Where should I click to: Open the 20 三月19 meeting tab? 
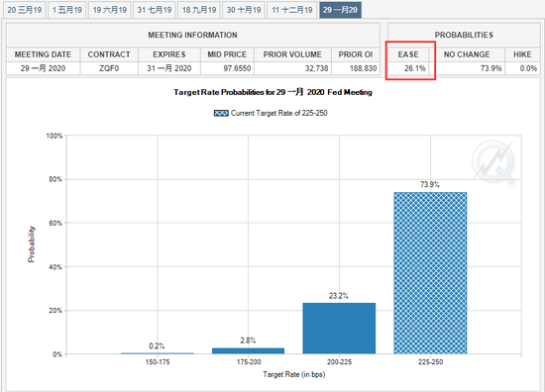25,10
